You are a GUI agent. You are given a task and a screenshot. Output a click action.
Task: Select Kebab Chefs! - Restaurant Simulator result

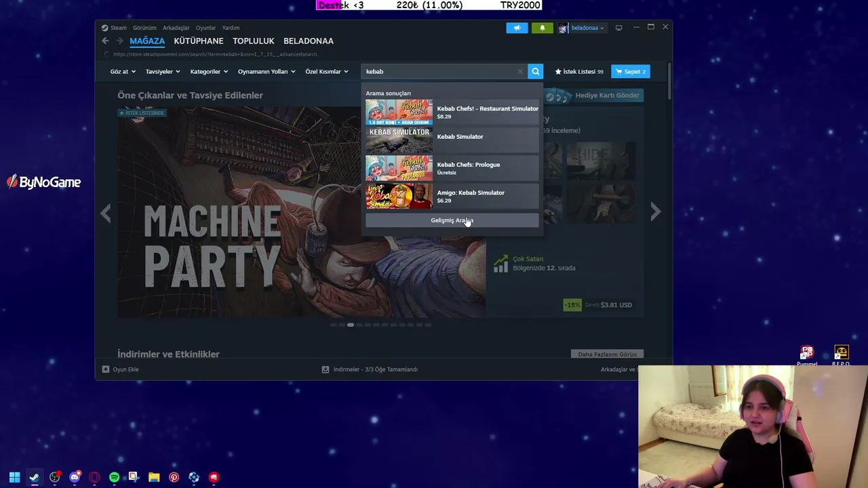tap(452, 113)
